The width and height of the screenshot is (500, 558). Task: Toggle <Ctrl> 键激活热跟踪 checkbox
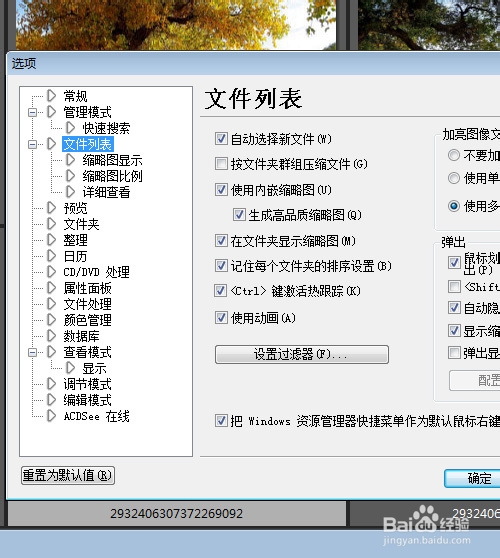pos(220,291)
